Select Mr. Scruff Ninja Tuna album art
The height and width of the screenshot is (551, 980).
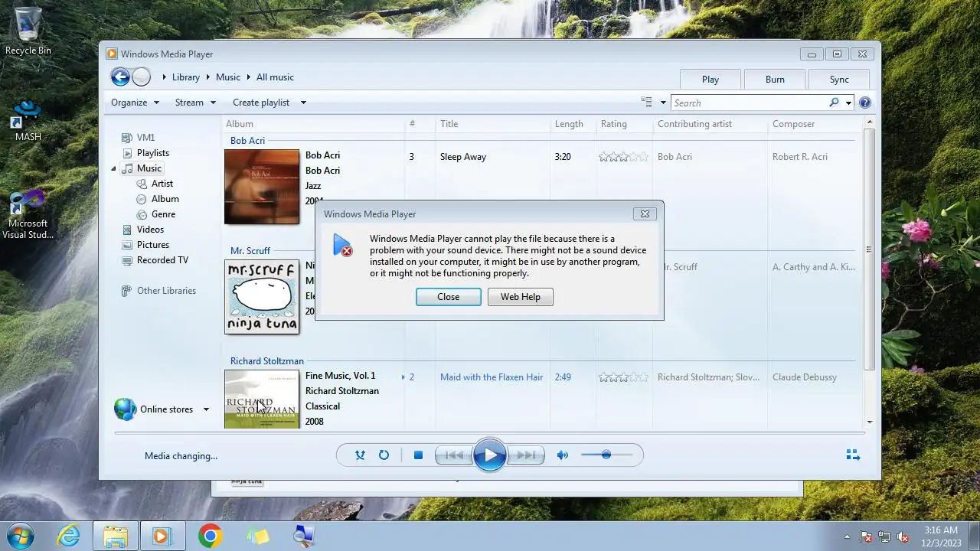pos(262,297)
